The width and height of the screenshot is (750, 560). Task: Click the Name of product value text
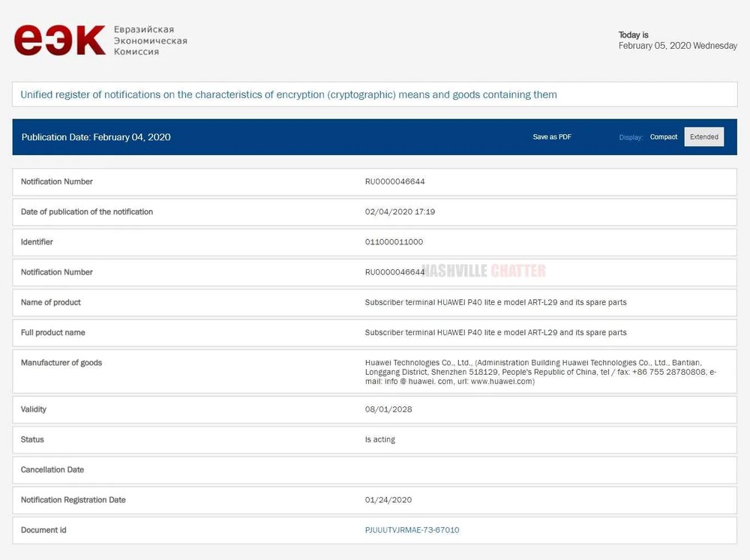[496, 302]
